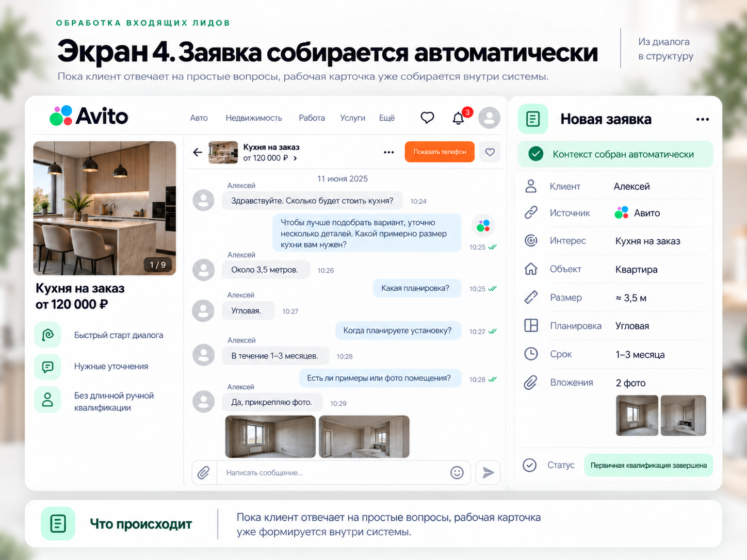Click the Показать телефон button
This screenshot has width=747, height=560.
pyautogui.click(x=440, y=152)
